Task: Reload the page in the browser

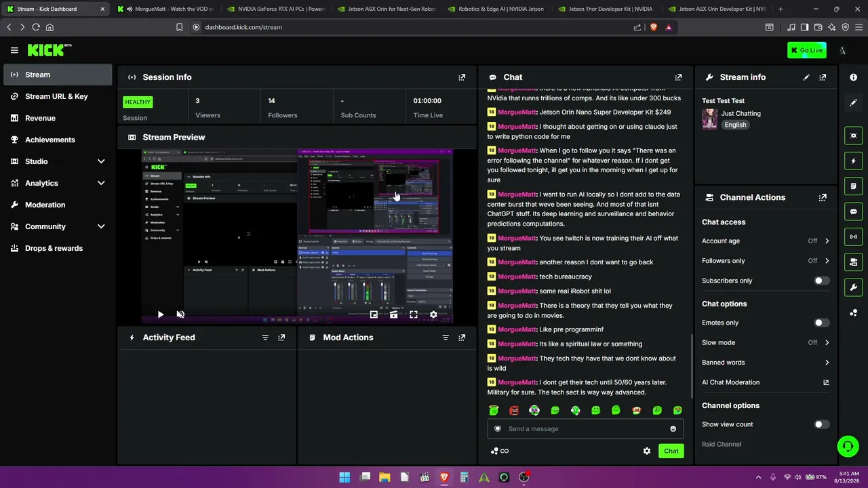Action: (36, 27)
